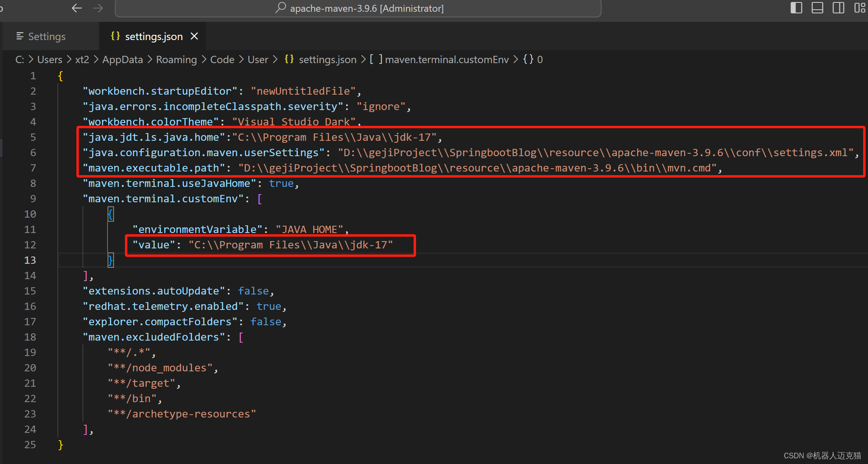
Task: Click the "maven.executable.path" key
Action: point(154,168)
